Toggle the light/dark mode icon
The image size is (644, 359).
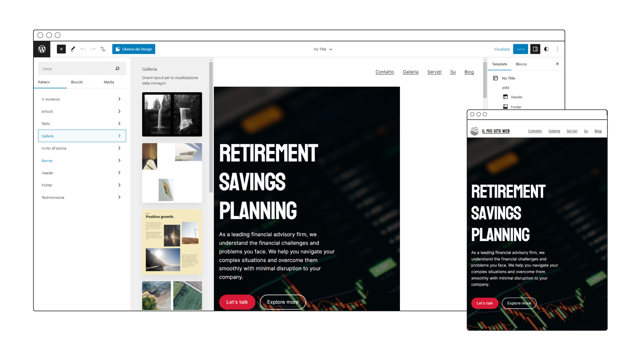click(547, 49)
